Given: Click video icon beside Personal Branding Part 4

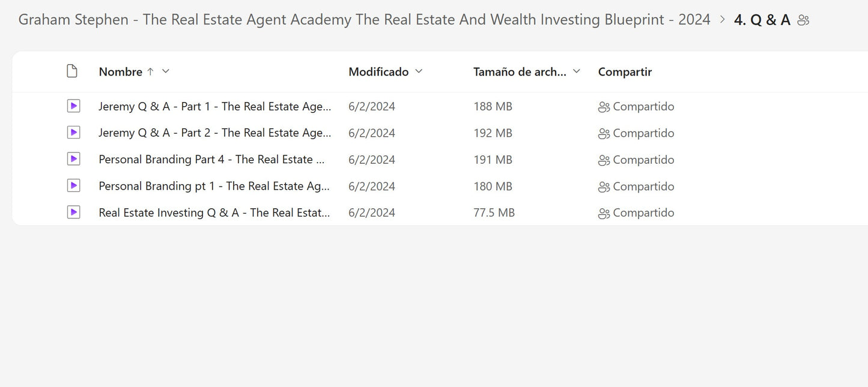Looking at the screenshot, I should [73, 159].
